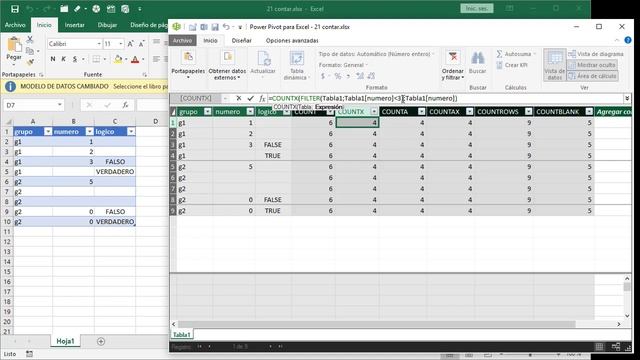Add a new sheet with plus button

[x=101, y=341]
